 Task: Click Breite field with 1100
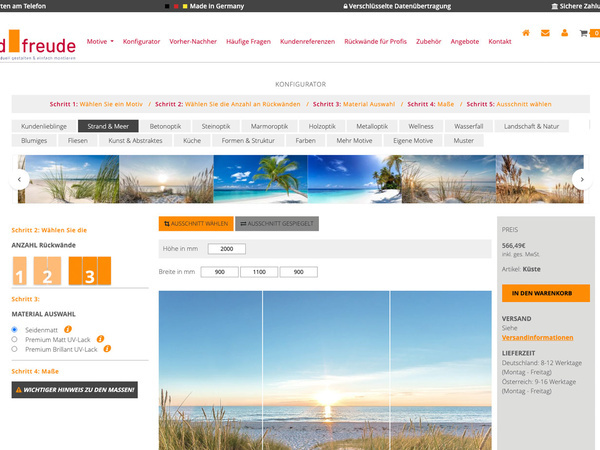point(259,272)
